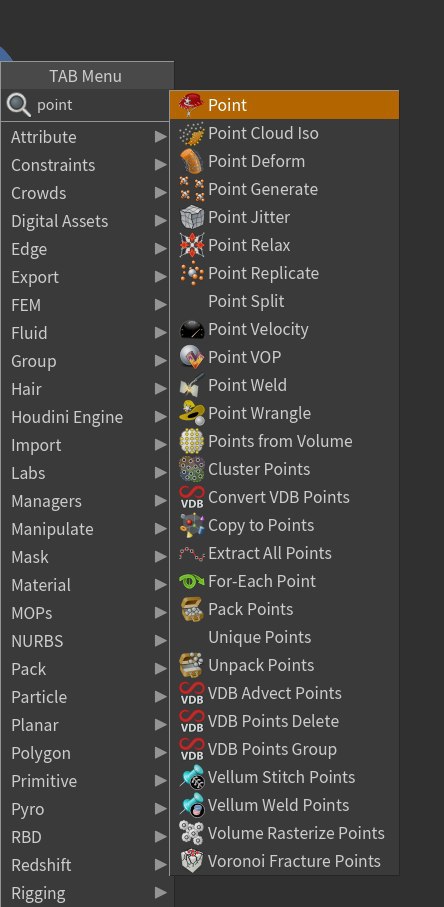Image resolution: width=444 pixels, height=907 pixels.
Task: Open the Polygon submenu arrow
Action: tap(160, 753)
